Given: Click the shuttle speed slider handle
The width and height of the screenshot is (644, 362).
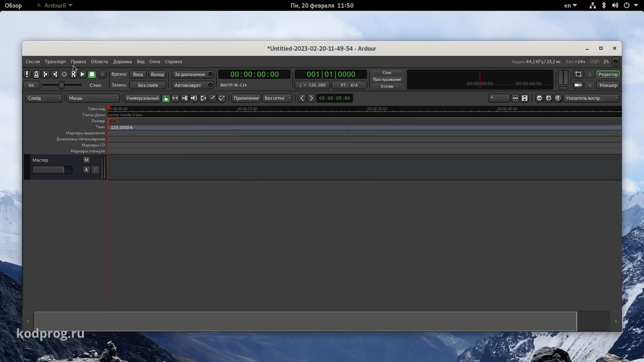Looking at the screenshot, I should pos(61,85).
